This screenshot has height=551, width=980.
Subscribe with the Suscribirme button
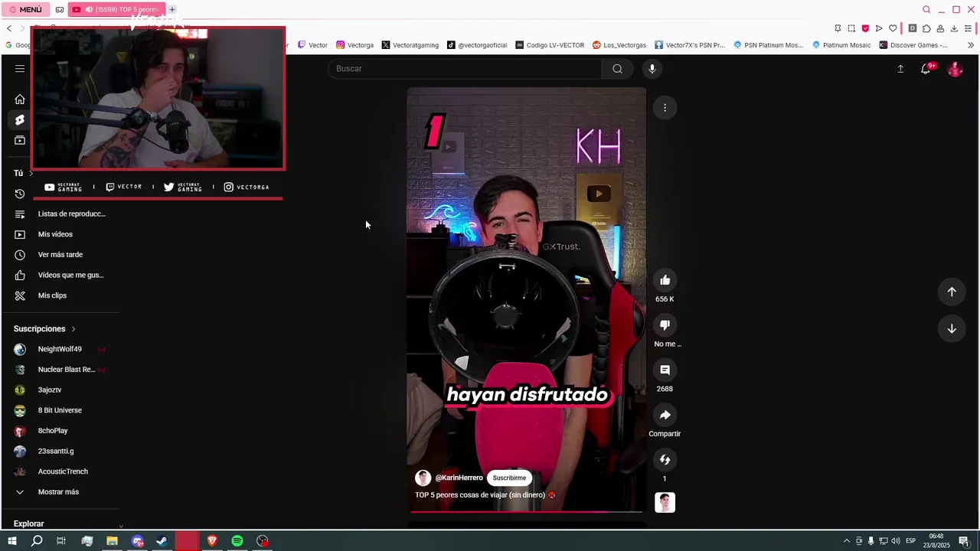pos(509,478)
